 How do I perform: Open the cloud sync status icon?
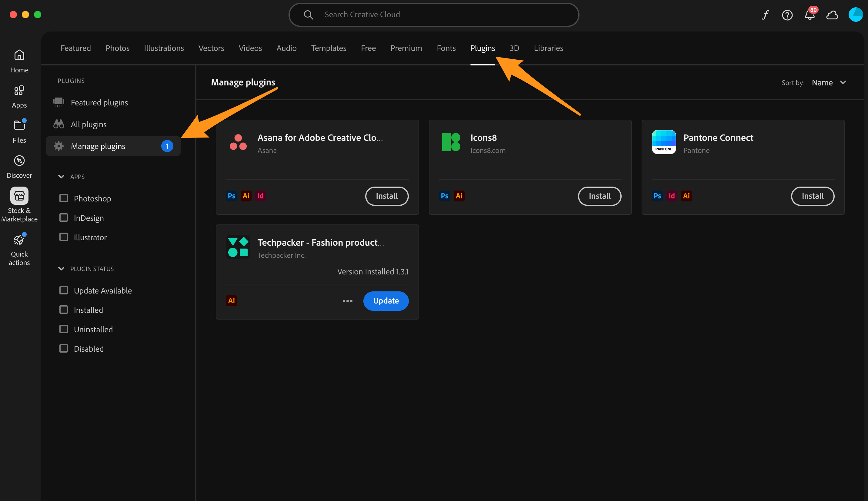(832, 15)
